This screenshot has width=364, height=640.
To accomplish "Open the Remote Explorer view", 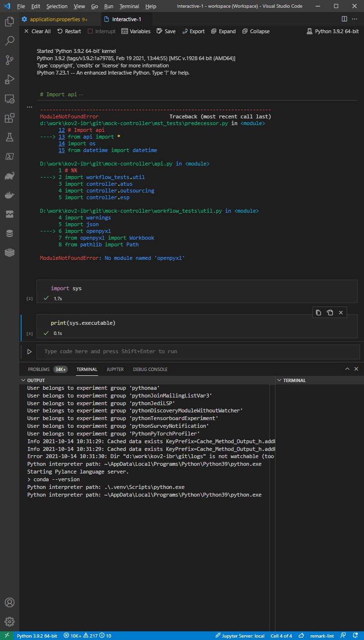I will tap(9, 99).
